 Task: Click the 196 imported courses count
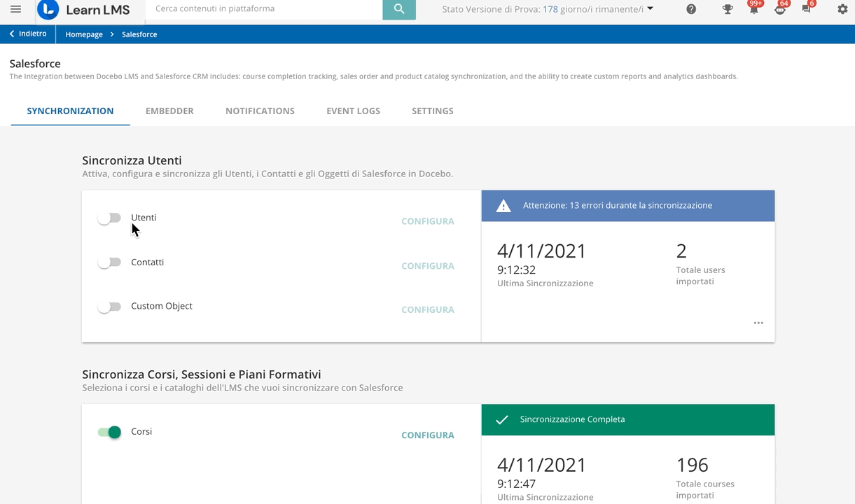(693, 465)
